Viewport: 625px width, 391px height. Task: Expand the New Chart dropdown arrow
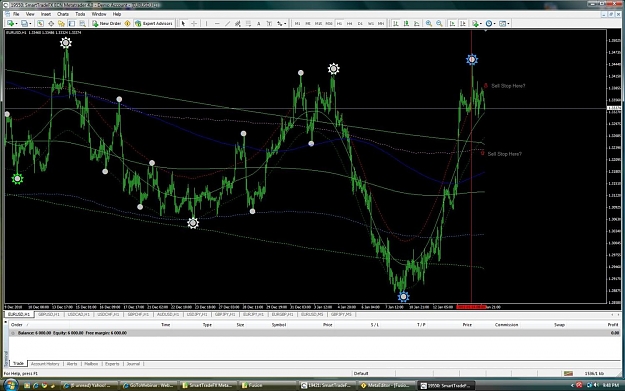tap(16, 24)
